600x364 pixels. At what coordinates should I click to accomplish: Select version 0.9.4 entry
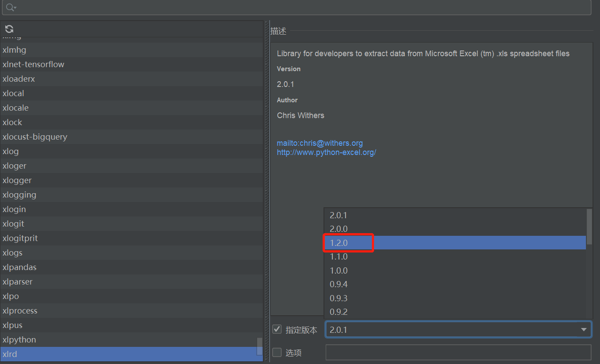[x=455, y=284]
